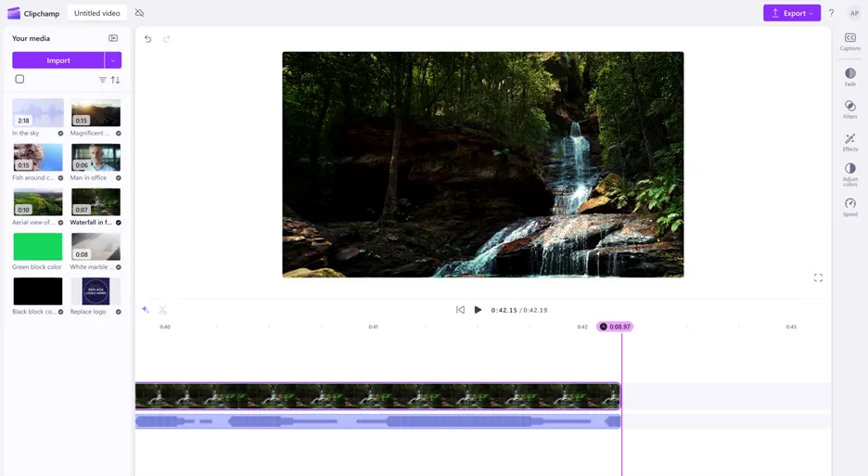Enter fullscreen preview mode
Screen dimensions: 868x476
(x=818, y=277)
